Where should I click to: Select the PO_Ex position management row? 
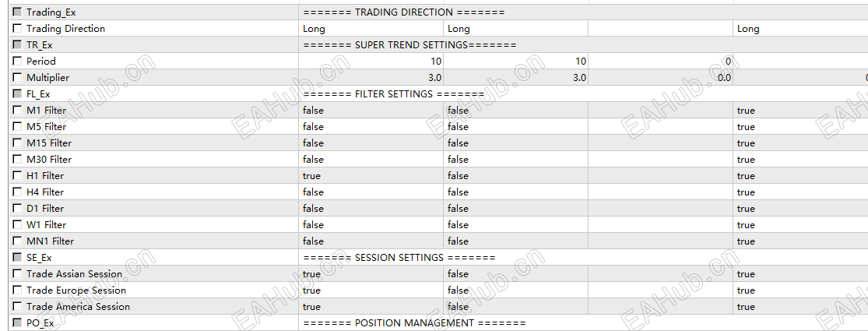(x=434, y=322)
